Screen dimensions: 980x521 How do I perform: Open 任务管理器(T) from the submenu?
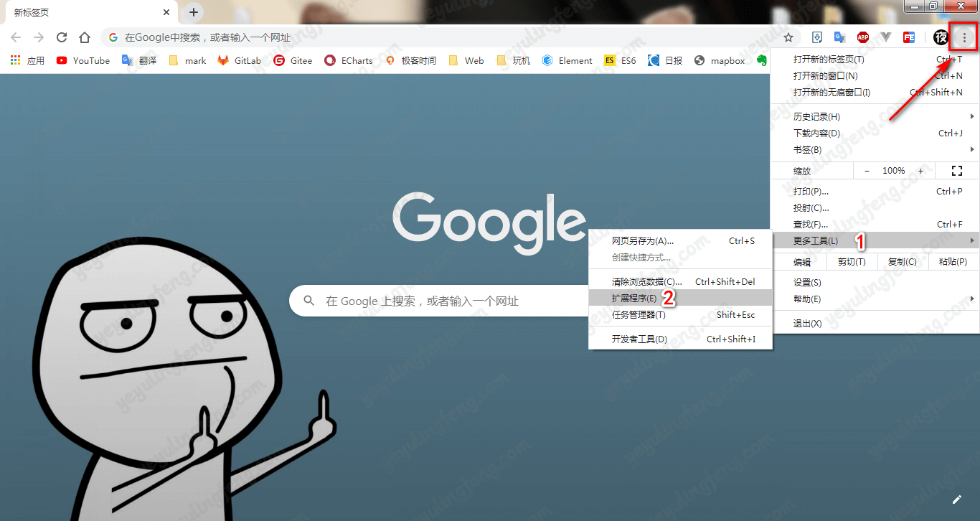(x=680, y=314)
